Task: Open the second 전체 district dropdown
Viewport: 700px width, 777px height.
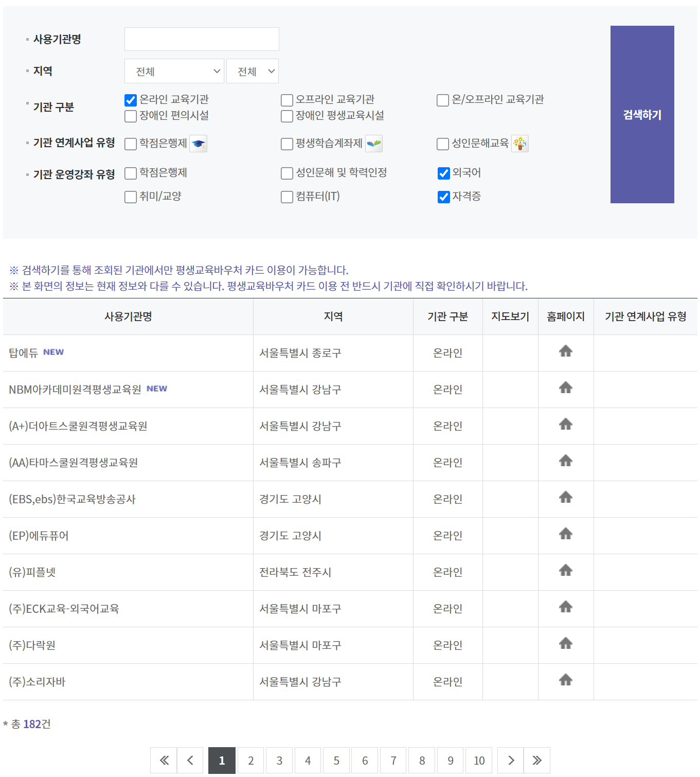Action: click(252, 71)
